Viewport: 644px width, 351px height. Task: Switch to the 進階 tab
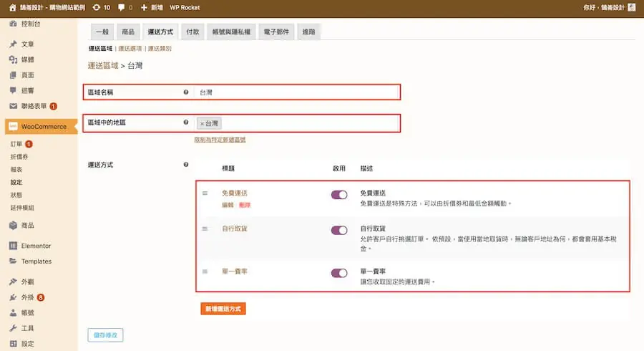pos(308,32)
